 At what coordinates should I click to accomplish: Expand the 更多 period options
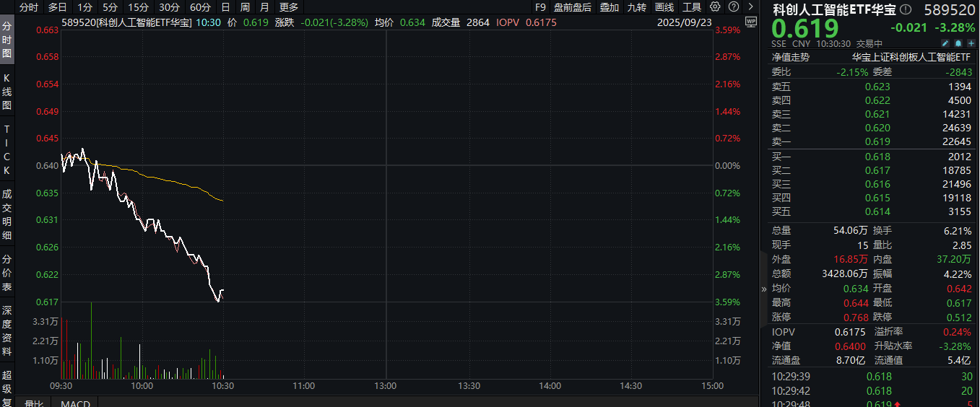point(288,7)
